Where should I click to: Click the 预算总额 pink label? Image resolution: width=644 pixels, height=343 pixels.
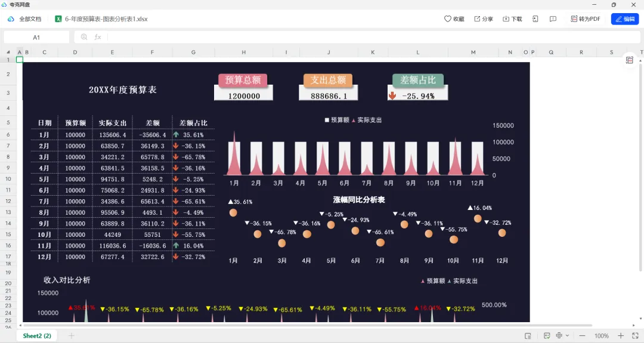[x=243, y=80]
